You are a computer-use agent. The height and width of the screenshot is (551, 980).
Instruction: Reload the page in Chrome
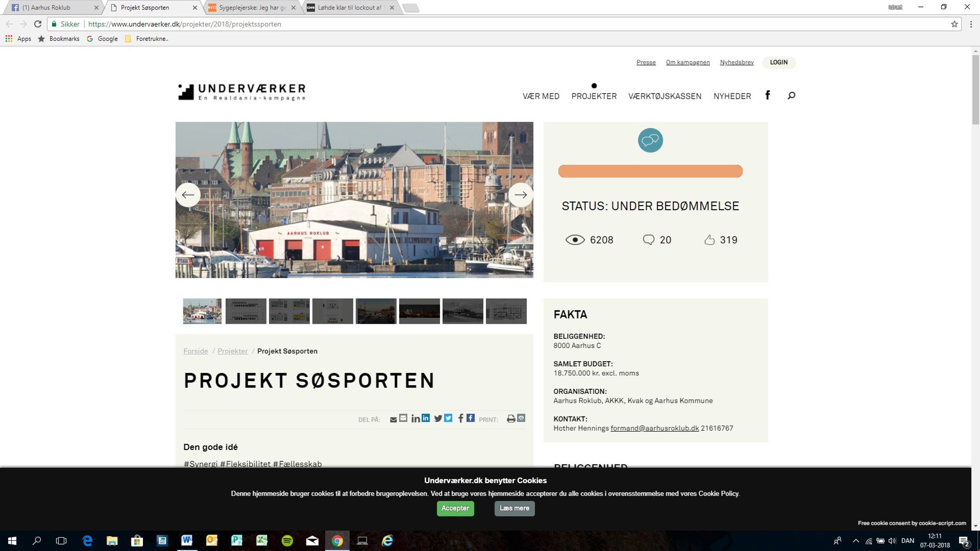[38, 24]
